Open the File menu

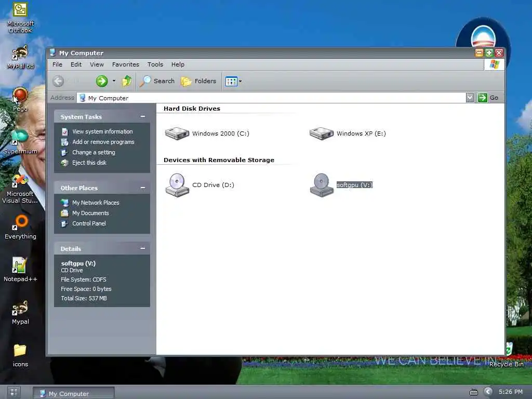click(x=57, y=64)
